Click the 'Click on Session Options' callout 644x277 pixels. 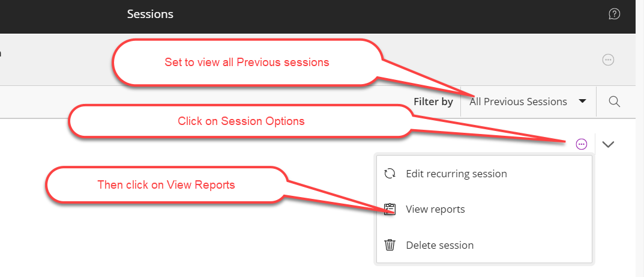coord(241,121)
